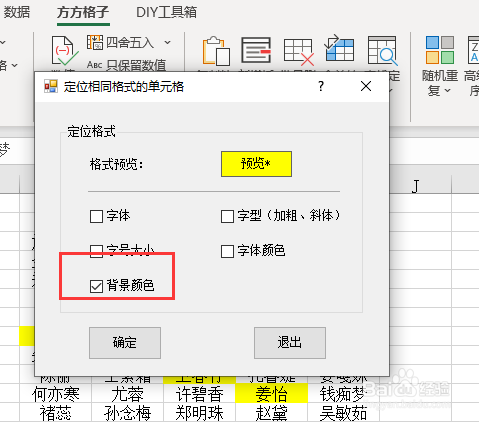Click the 确定 button
The height and width of the screenshot is (422, 479).
point(125,343)
